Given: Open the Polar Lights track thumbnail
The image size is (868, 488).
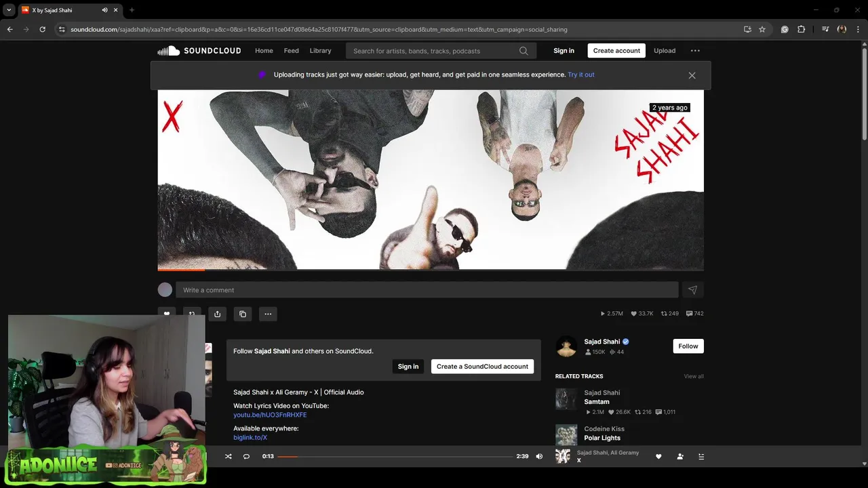Looking at the screenshot, I should pos(566,434).
